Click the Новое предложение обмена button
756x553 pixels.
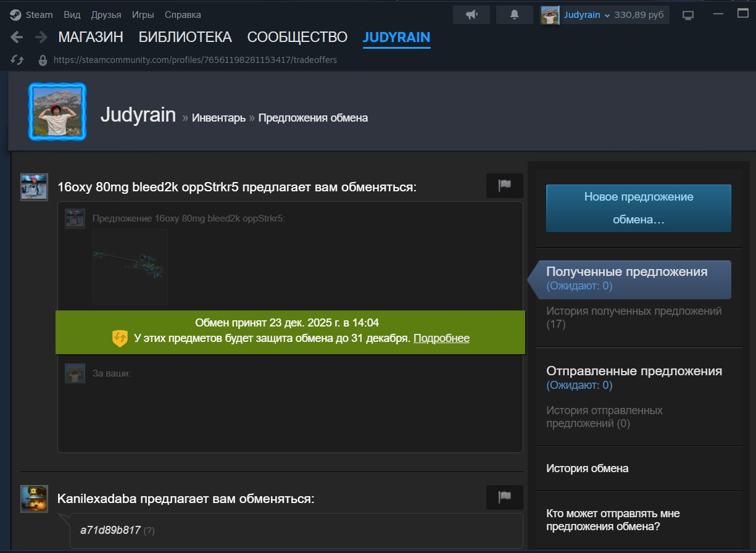coord(638,208)
